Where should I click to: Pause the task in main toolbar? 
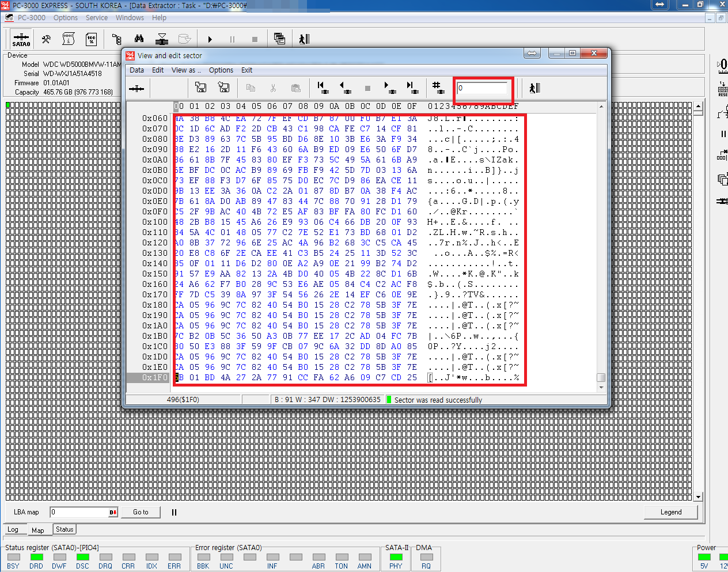point(232,39)
